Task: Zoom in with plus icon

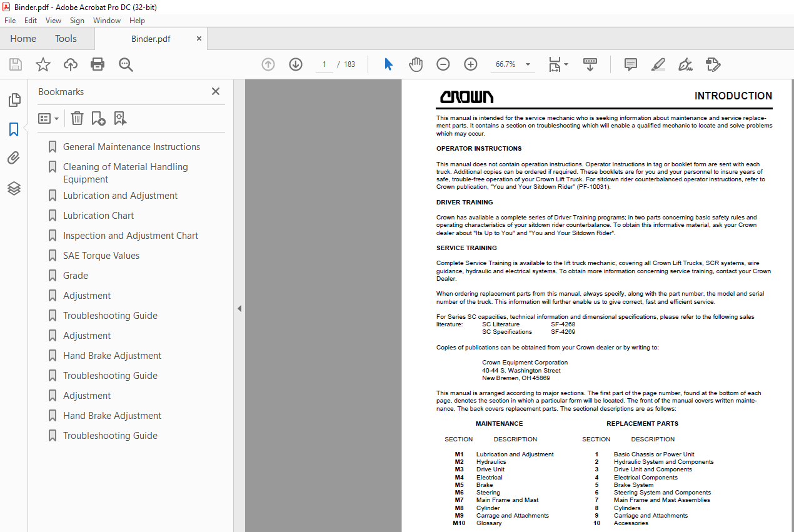Action: (471, 64)
